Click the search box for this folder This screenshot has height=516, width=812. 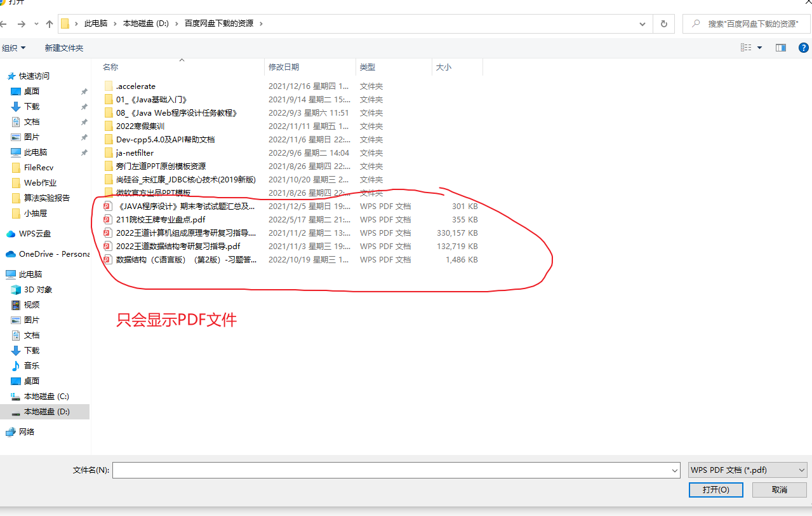click(x=746, y=24)
